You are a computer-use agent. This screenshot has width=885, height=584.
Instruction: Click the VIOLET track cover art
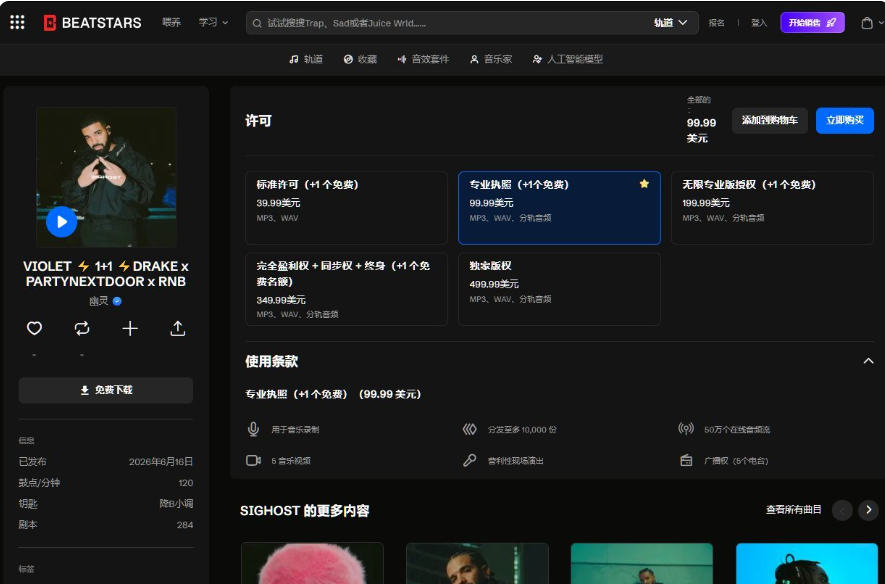coord(106,177)
